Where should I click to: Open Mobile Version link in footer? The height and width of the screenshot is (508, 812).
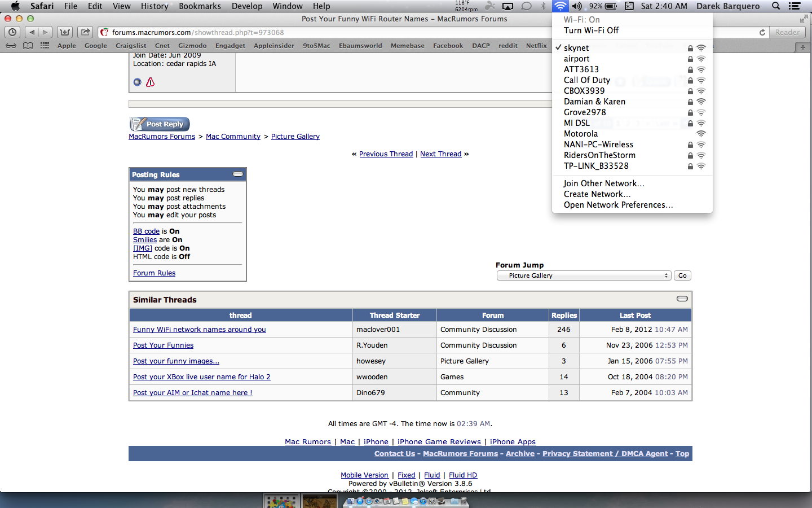pos(364,475)
